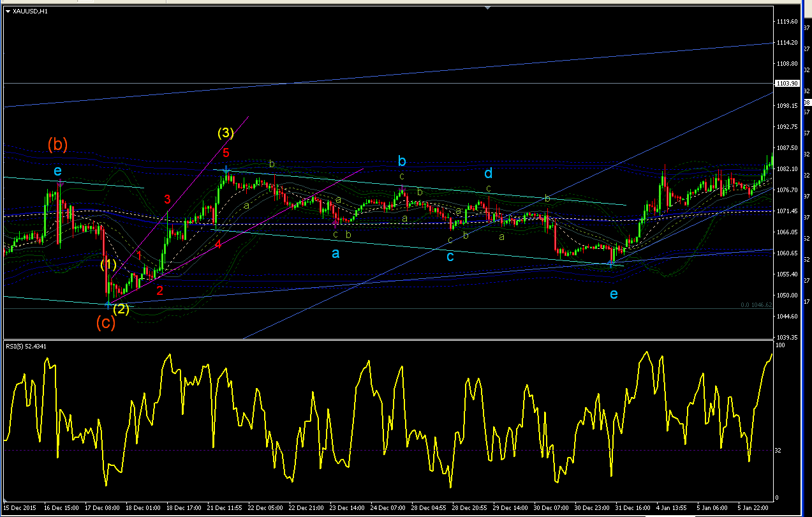Select the large blue b wave label
Screen dimensions: 812x517
402,160
